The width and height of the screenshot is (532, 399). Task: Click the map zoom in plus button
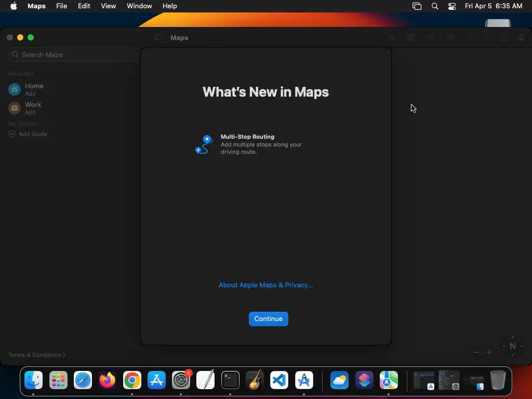click(489, 352)
